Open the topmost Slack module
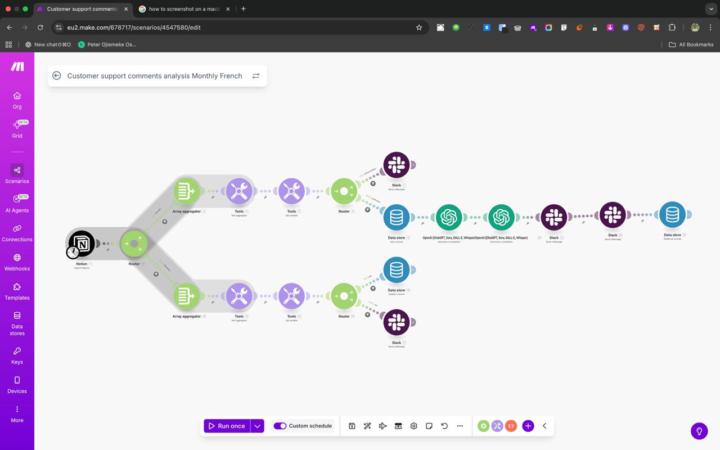Image resolution: width=720 pixels, height=450 pixels. click(396, 165)
